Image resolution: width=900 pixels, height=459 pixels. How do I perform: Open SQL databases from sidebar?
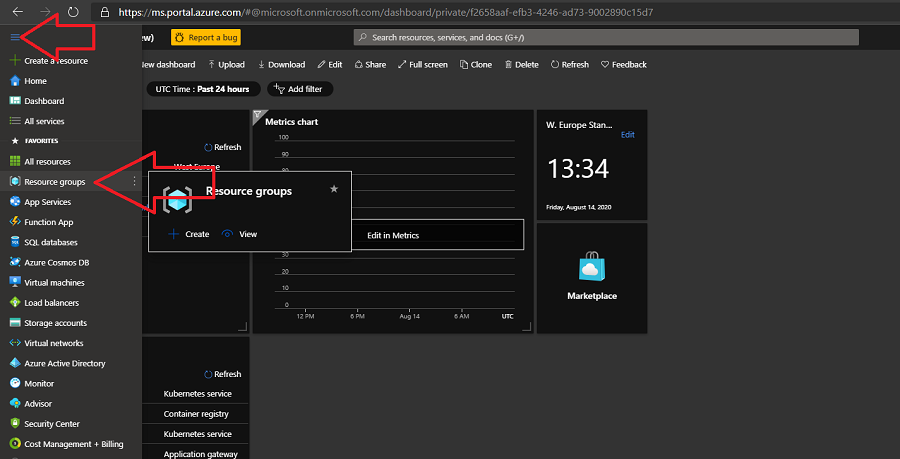[x=50, y=242]
